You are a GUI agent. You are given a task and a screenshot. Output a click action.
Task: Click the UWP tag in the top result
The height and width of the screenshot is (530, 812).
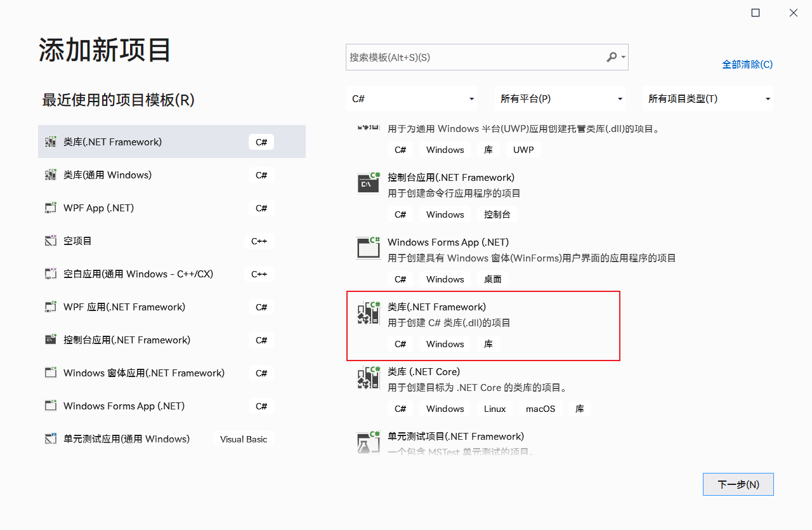tap(523, 150)
